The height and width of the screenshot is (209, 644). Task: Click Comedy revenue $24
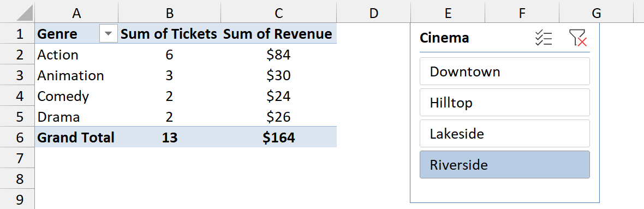(279, 96)
